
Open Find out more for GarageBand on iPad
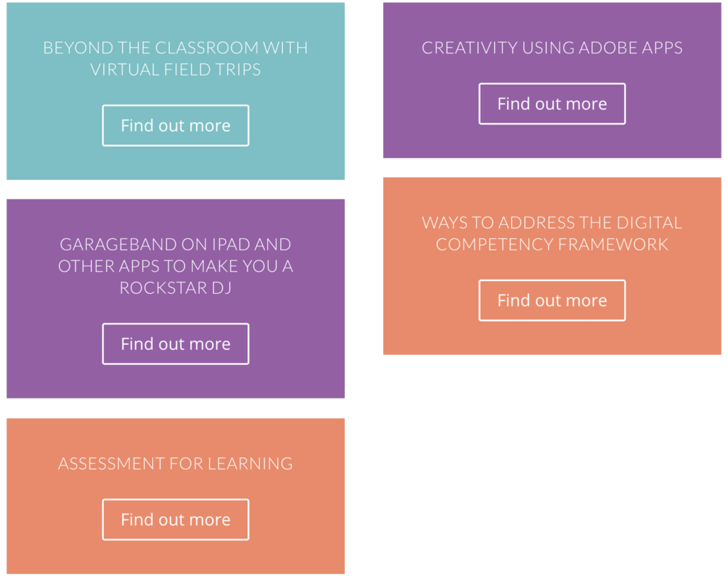click(x=176, y=344)
